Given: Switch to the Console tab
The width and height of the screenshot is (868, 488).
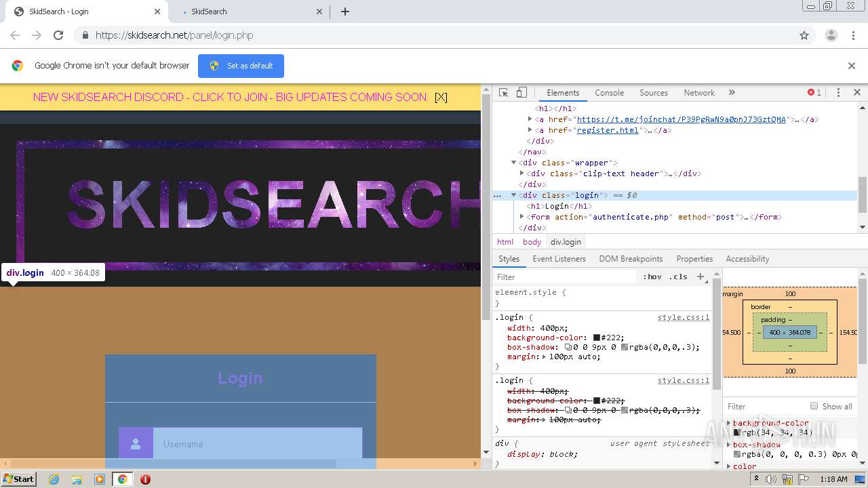Looking at the screenshot, I should (x=609, y=93).
